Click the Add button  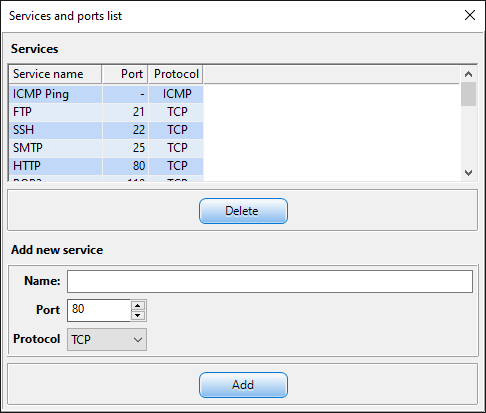pos(243,385)
